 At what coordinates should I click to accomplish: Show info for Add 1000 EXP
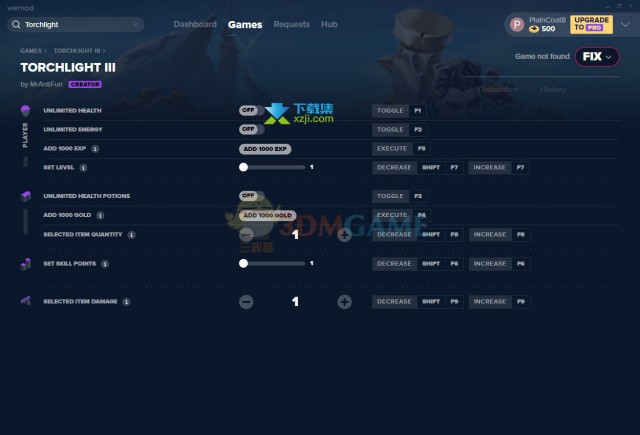coord(95,149)
